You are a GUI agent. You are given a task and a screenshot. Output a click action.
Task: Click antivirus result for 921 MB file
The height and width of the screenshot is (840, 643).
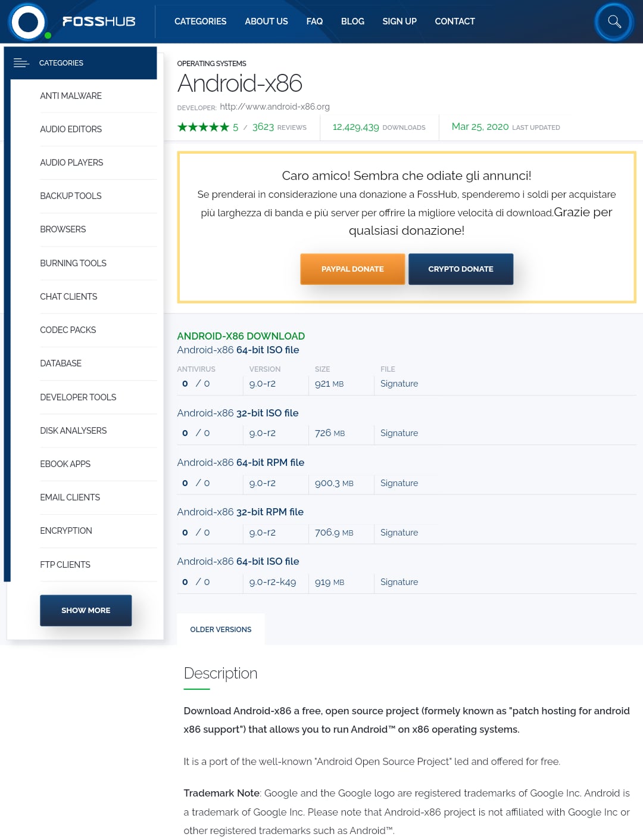196,384
